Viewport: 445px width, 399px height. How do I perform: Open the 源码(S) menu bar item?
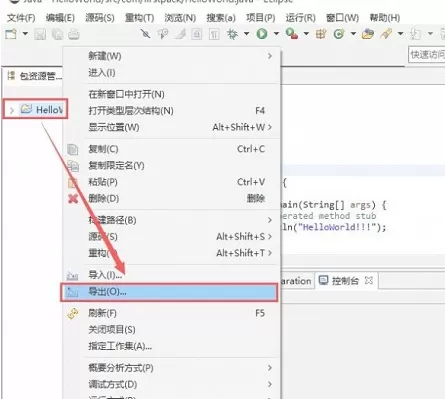(x=100, y=18)
